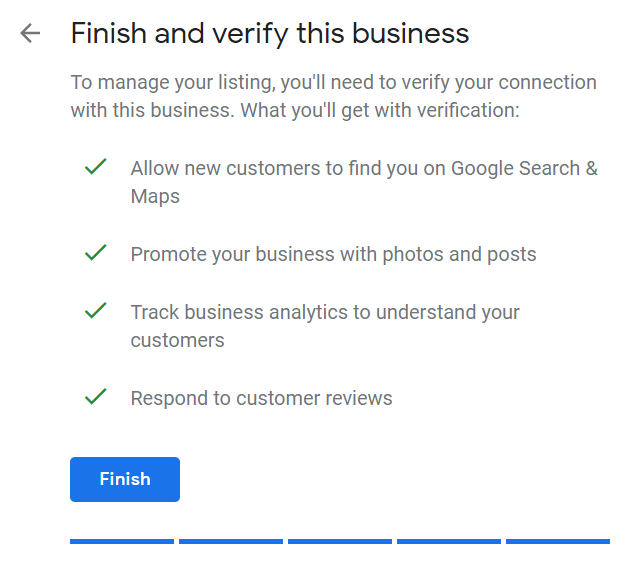This screenshot has height=567, width=631.
Task: Click checkmark beside 'Track business analytics' benefit
Action: (96, 312)
